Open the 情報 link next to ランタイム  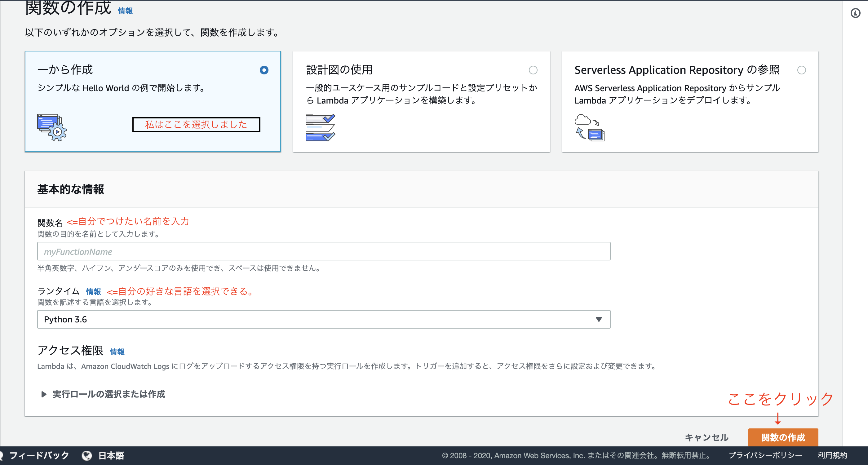pyautogui.click(x=93, y=291)
